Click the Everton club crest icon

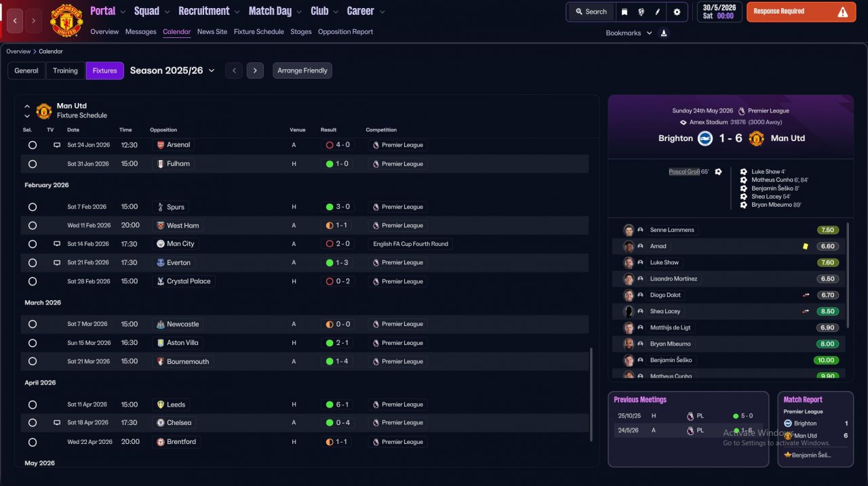[161, 263]
